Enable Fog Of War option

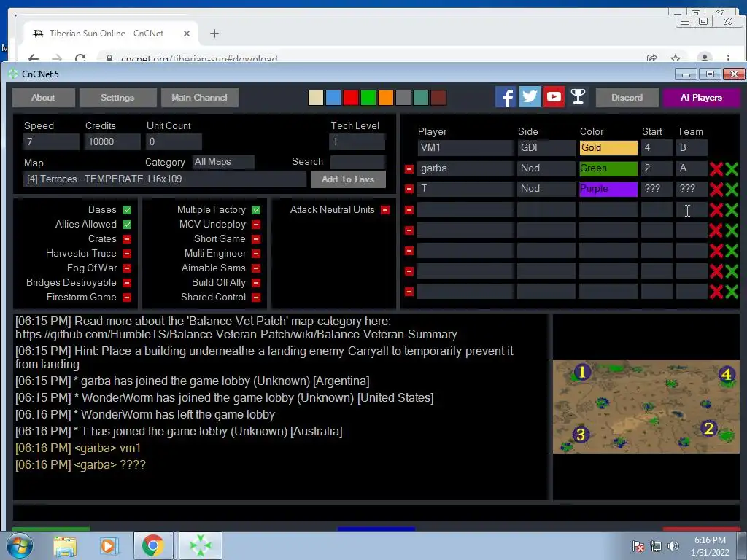tap(127, 268)
